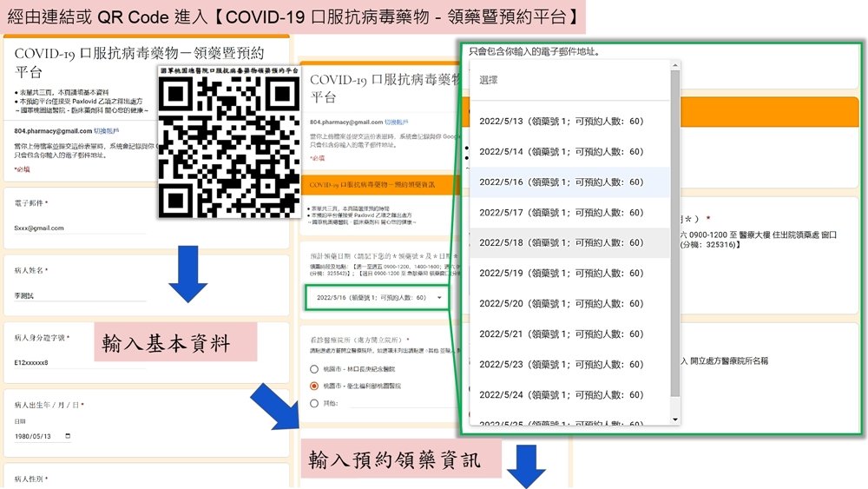Click 切換帳戶 link in the left form

[106, 131]
